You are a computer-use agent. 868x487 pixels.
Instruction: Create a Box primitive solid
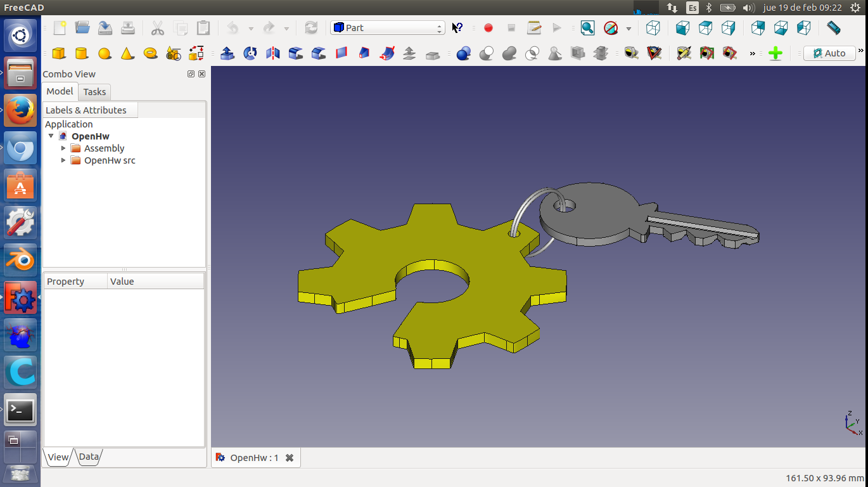(59, 53)
